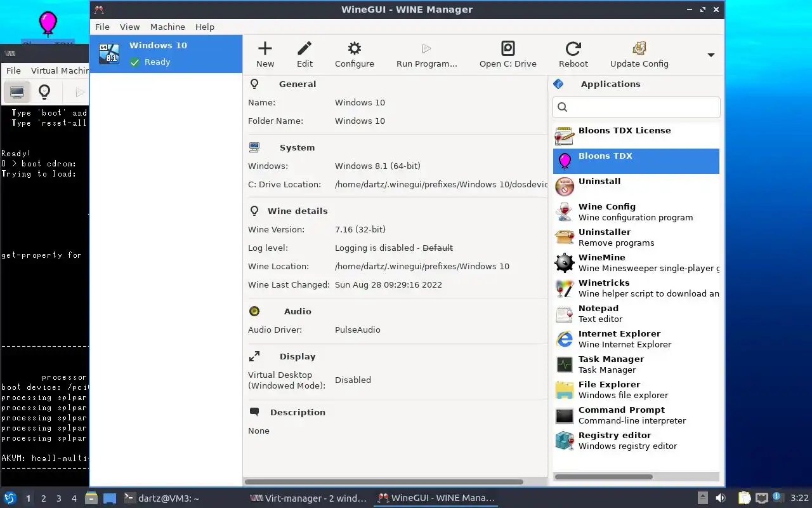Launch Notepad text editor
The width and height of the screenshot is (812, 508).
[x=636, y=314]
